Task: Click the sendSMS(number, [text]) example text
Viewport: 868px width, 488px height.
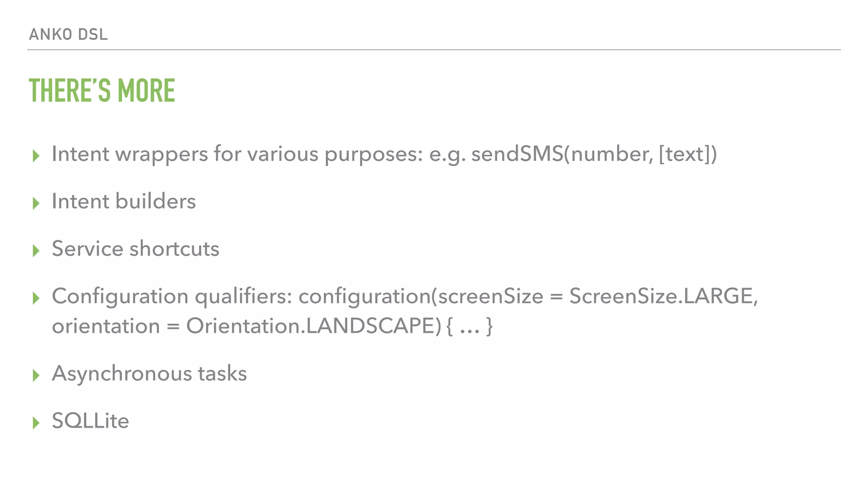Action: (594, 154)
